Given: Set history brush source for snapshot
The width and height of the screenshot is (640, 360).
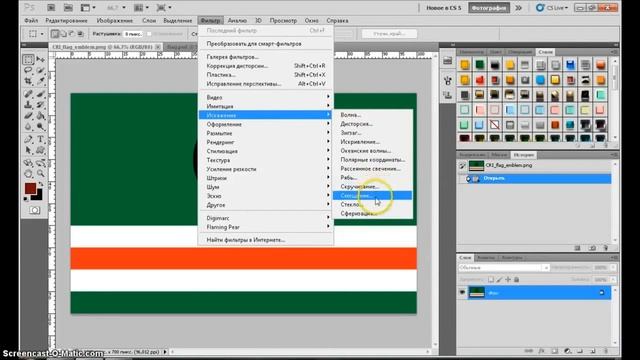Looking at the screenshot, I should click(462, 165).
